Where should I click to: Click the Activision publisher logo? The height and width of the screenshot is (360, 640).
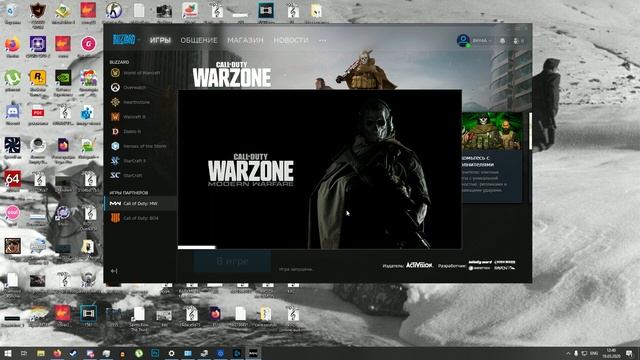419,265
